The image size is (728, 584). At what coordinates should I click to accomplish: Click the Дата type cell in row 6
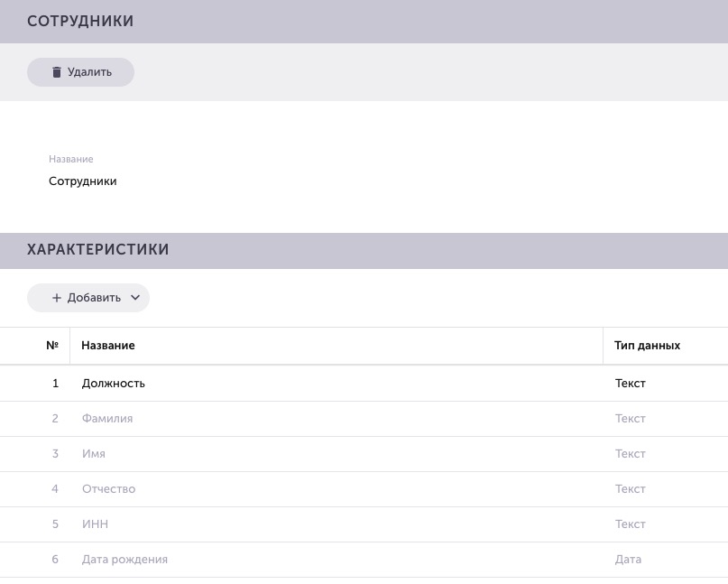tap(628, 560)
